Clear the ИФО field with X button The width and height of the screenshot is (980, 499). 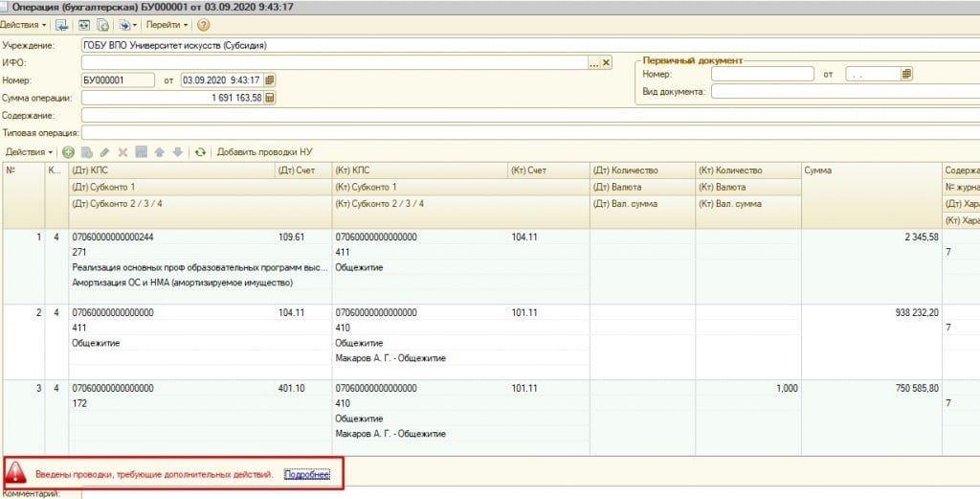(607, 62)
